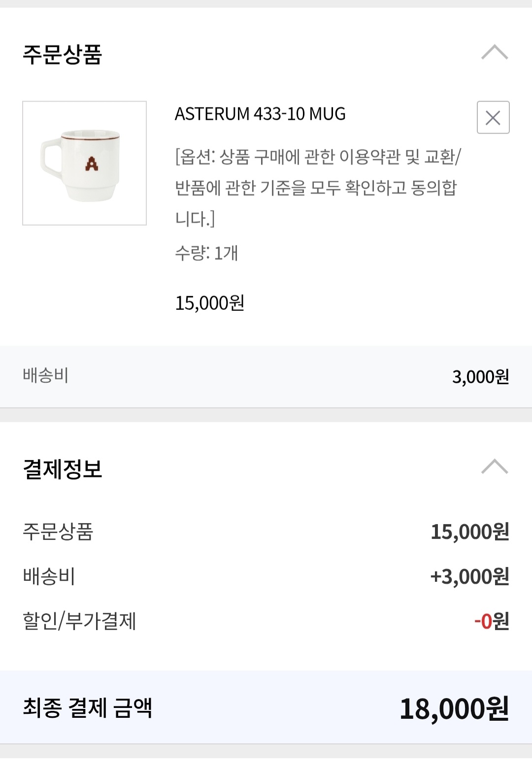532x772 pixels.
Task: Remove the ASTERUM mug with X button
Action: click(493, 117)
